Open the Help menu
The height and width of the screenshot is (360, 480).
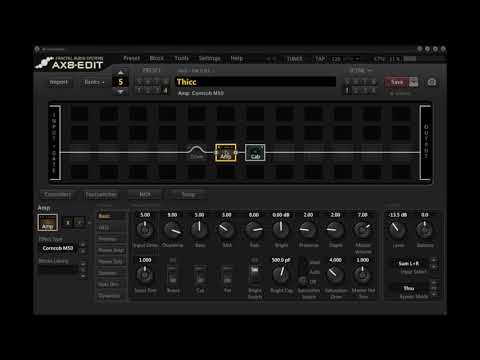[237, 59]
